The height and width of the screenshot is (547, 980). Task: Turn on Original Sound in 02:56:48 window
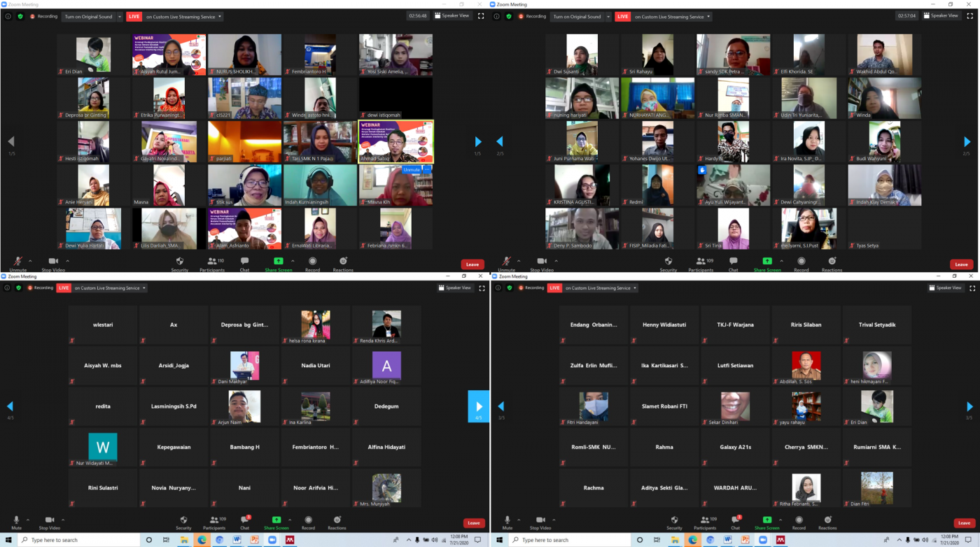pyautogui.click(x=88, y=17)
